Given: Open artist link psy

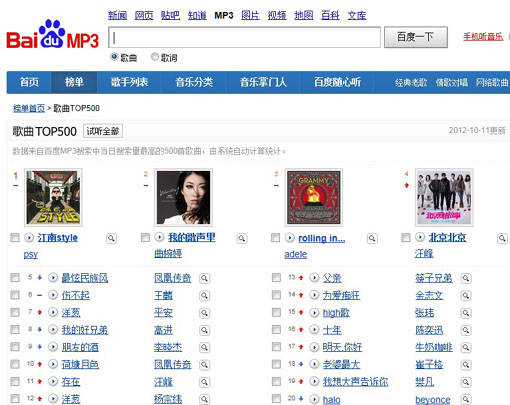Looking at the screenshot, I should (x=31, y=254).
